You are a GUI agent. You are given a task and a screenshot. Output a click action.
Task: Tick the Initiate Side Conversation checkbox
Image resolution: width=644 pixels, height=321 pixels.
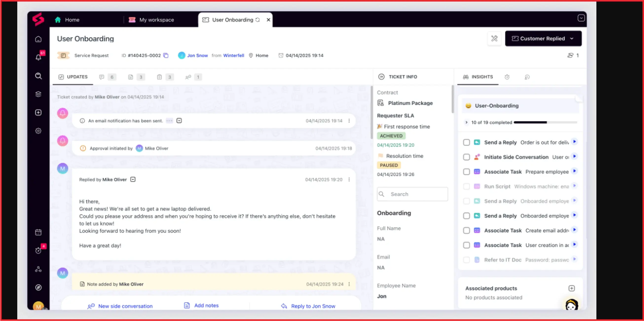pos(466,157)
